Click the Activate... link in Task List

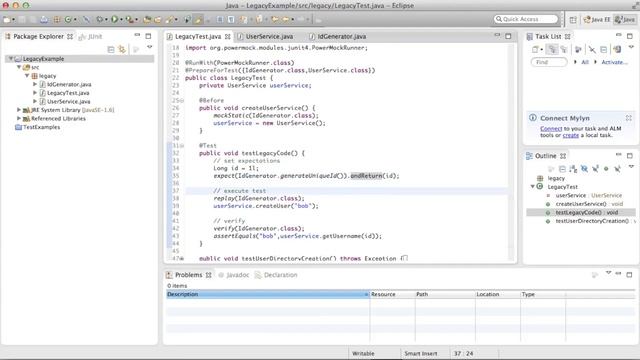tap(614, 62)
